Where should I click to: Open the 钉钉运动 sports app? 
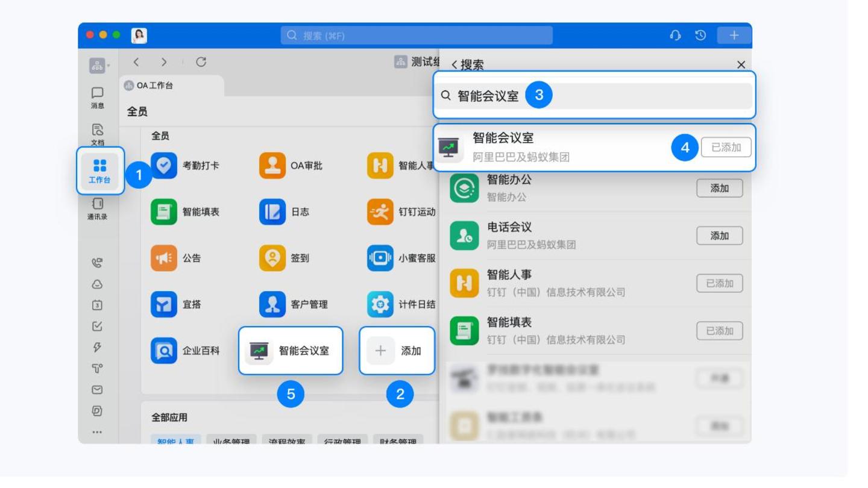pos(401,212)
